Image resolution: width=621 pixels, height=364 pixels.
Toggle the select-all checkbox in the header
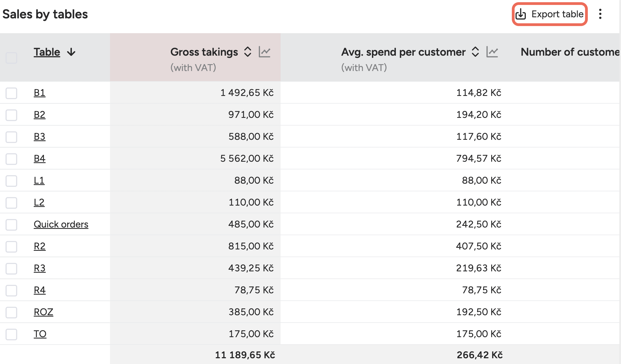(12, 58)
